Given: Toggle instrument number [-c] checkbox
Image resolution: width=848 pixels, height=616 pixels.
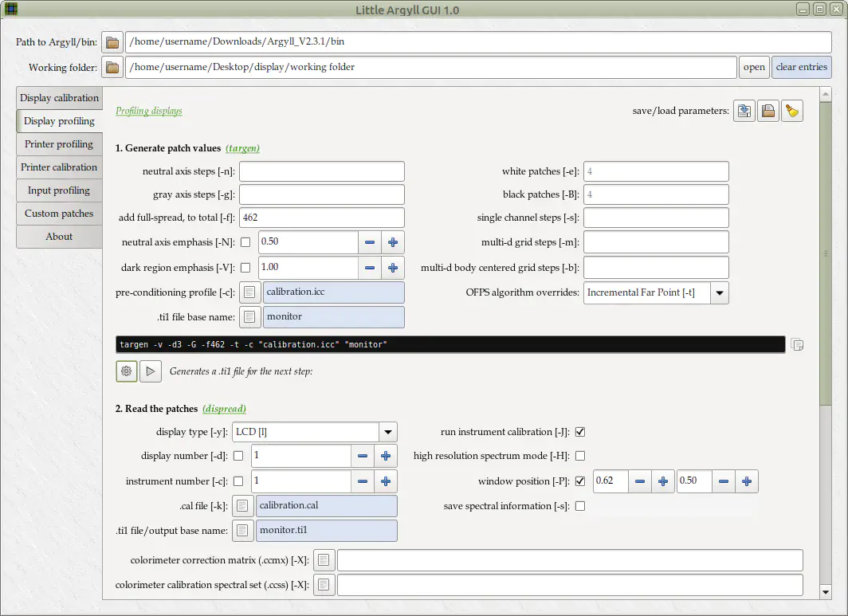Looking at the screenshot, I should [x=238, y=481].
